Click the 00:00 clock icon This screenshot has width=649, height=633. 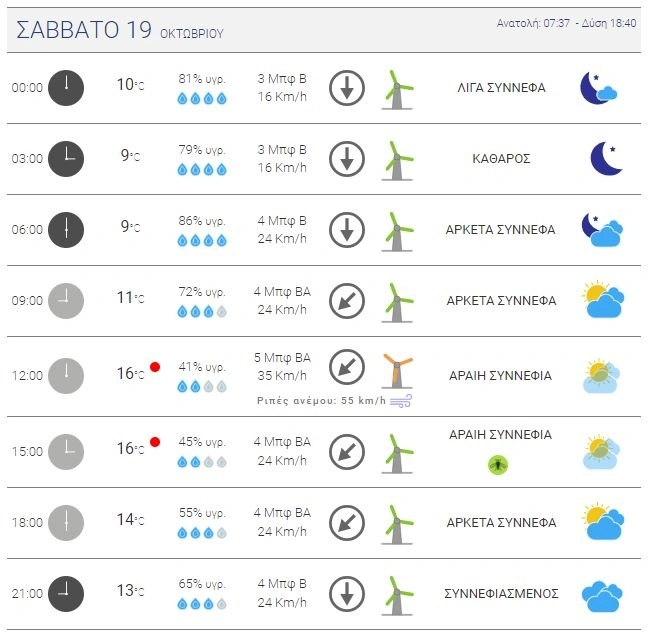tap(66, 87)
